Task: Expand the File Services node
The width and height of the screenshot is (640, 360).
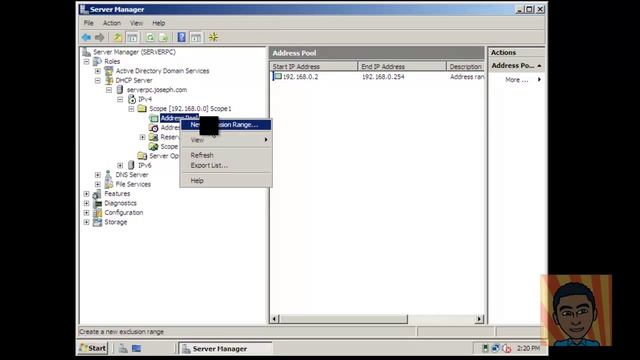Action: click(98, 184)
